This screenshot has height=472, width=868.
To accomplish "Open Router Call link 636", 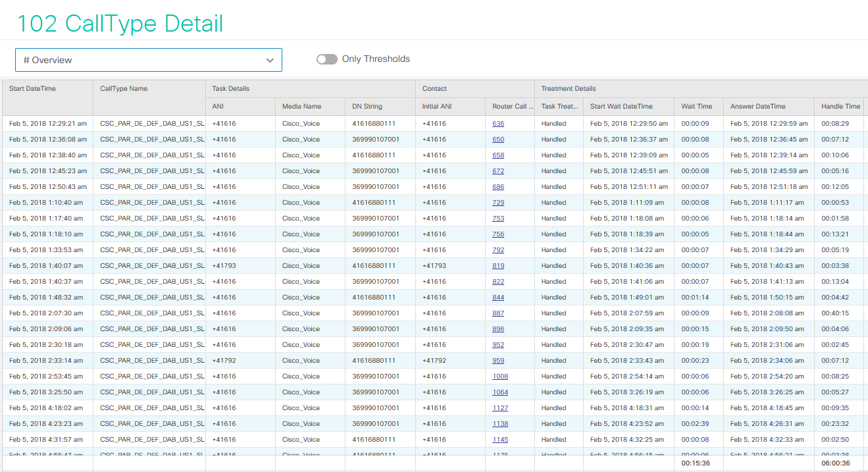I will click(498, 124).
